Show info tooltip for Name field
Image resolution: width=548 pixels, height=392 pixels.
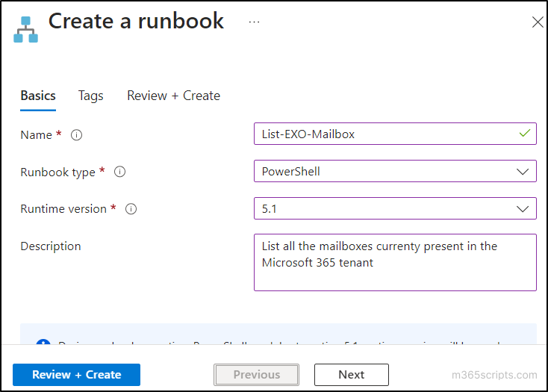77,135
